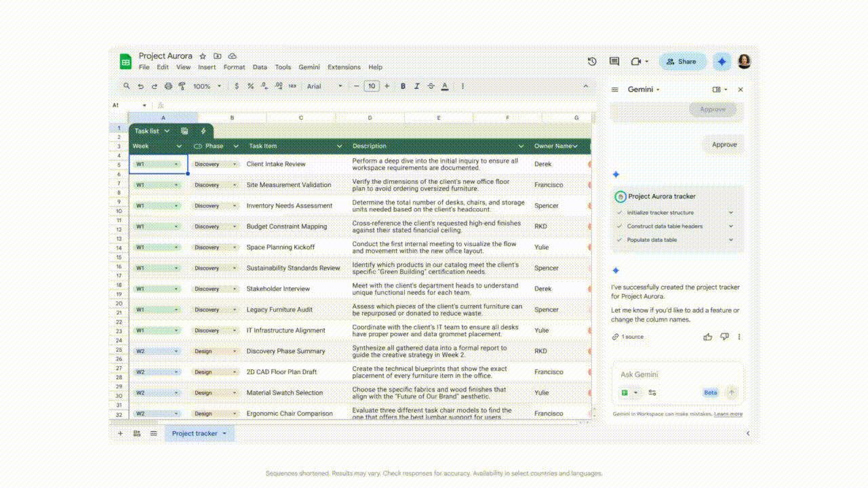Viewport: 868px width, 488px height.
Task: Toggle bold formatting
Action: pyautogui.click(x=403, y=86)
